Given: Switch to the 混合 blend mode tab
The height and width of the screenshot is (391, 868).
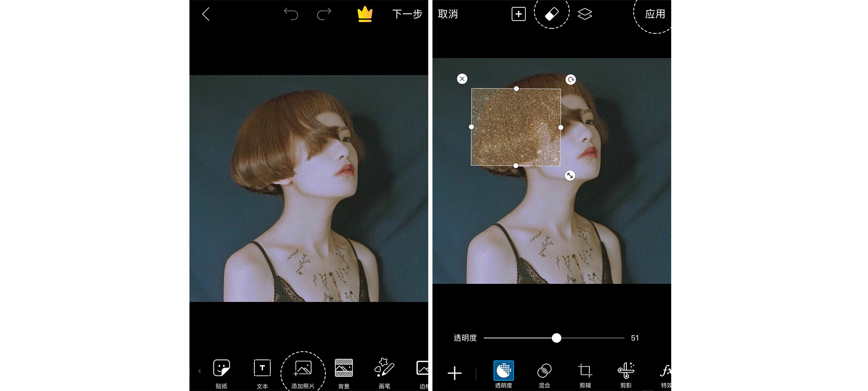Looking at the screenshot, I should pos(544,375).
